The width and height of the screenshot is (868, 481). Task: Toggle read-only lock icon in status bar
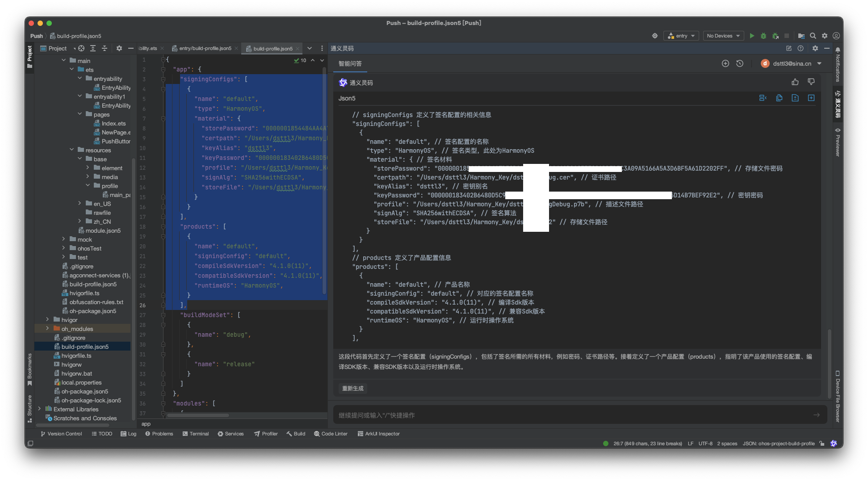click(x=822, y=443)
